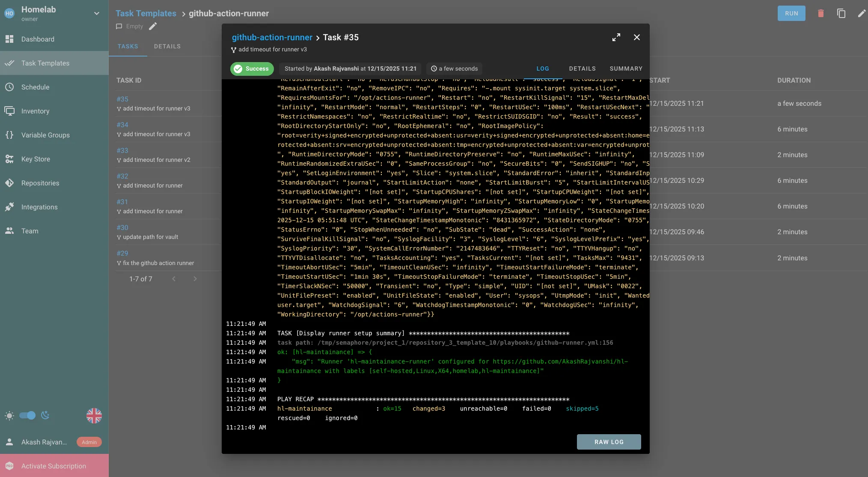Open Repositories in the sidebar
868x477 pixels.
[40, 183]
